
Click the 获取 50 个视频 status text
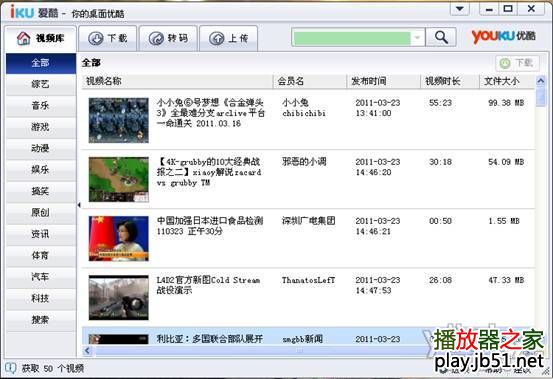(53, 369)
